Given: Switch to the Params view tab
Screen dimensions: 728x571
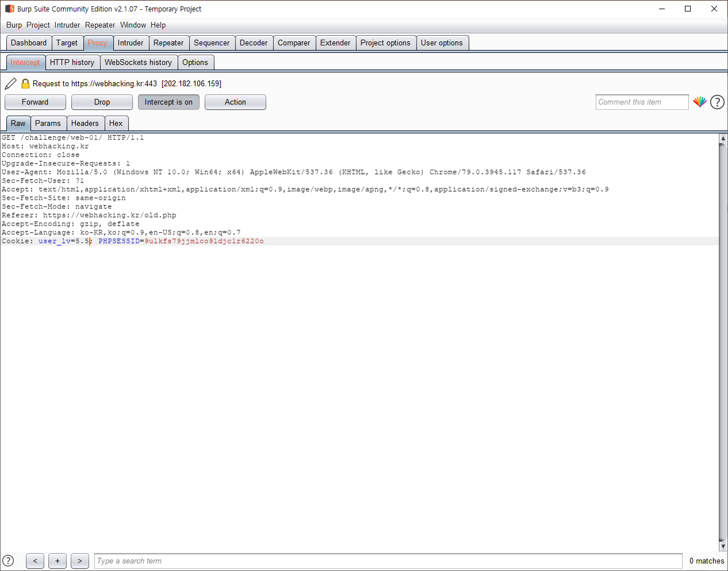Looking at the screenshot, I should [48, 124].
